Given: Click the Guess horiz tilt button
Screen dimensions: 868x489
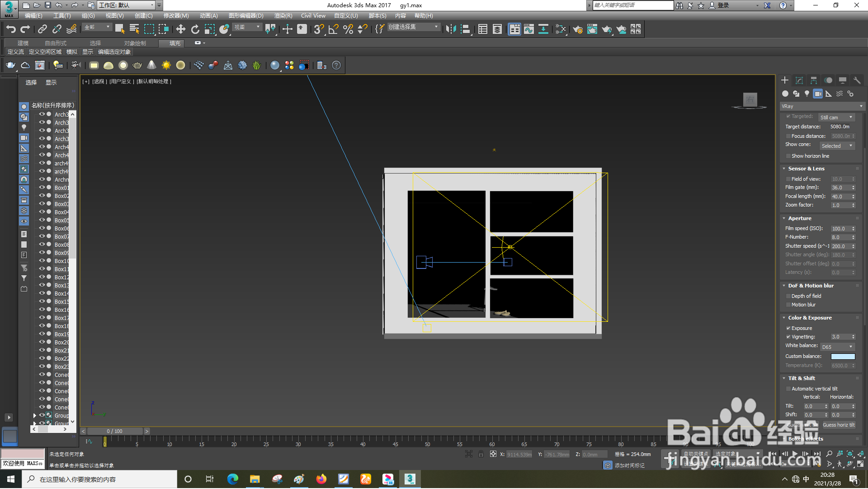Looking at the screenshot, I should pos(838,425).
